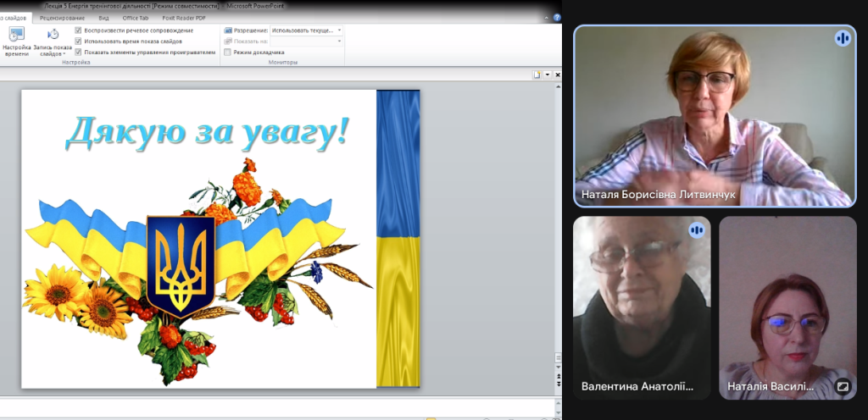Click the notes pane scroll up arrow

(x=558, y=401)
